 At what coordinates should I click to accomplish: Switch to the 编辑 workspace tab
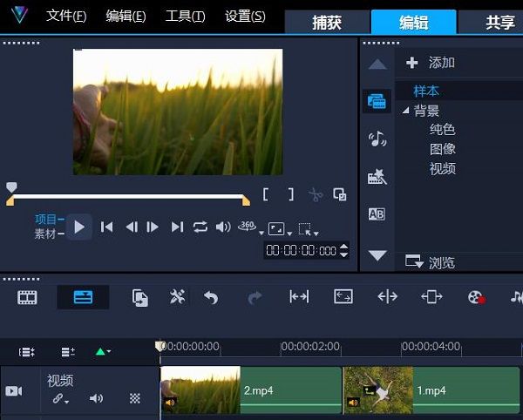413,23
